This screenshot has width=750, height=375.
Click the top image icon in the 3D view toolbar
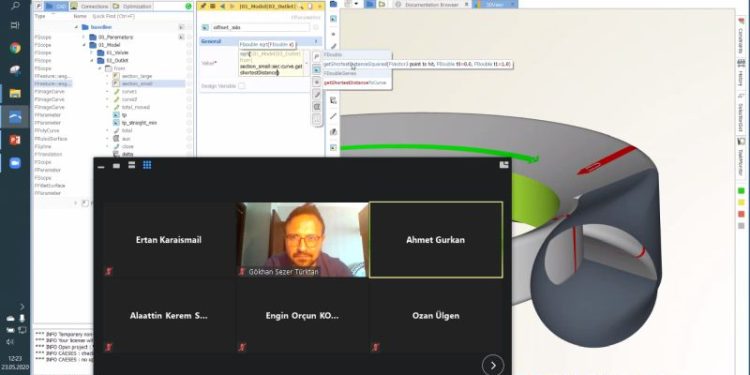[x=333, y=19]
